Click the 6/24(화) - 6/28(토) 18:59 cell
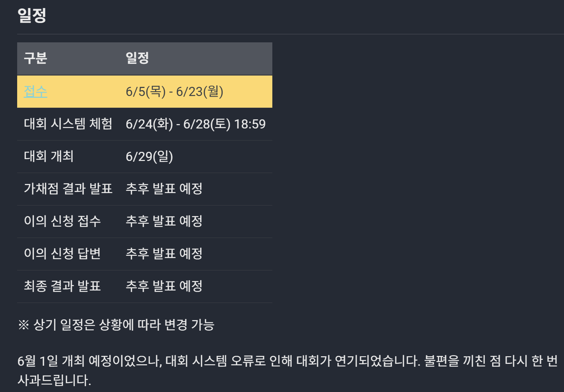 (196, 124)
